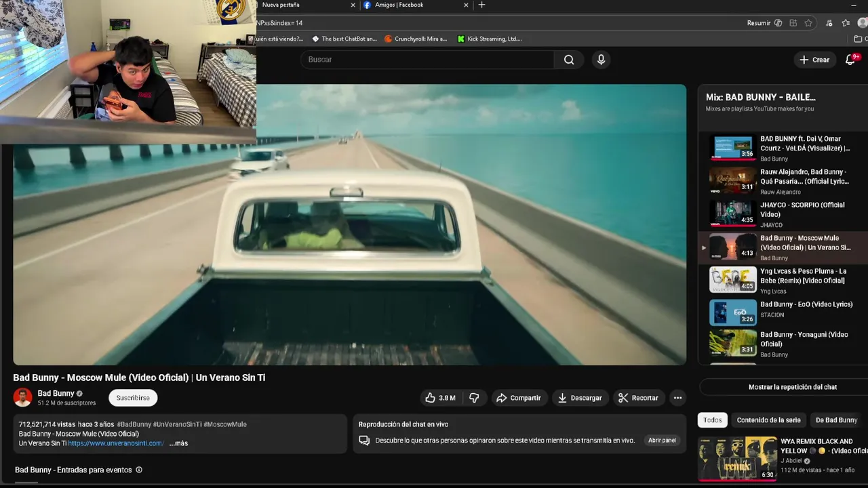
Task: Close the Amigos Facebook tab
Action: [466, 5]
